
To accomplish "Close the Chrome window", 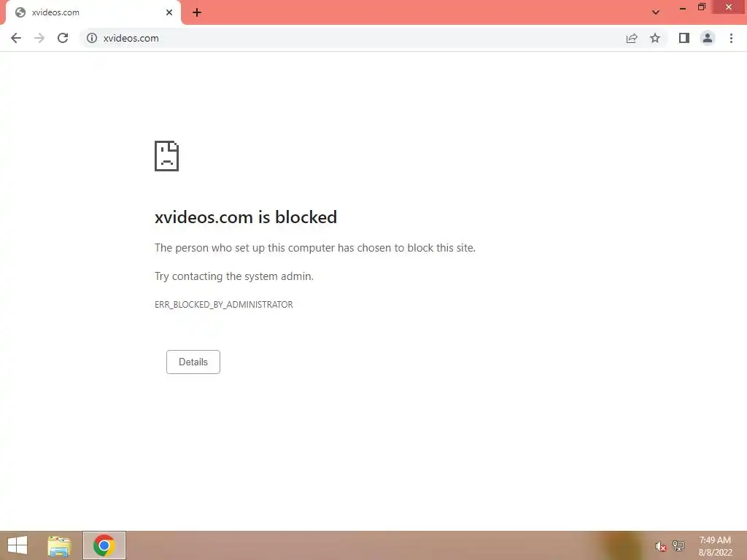I will pyautogui.click(x=729, y=7).
